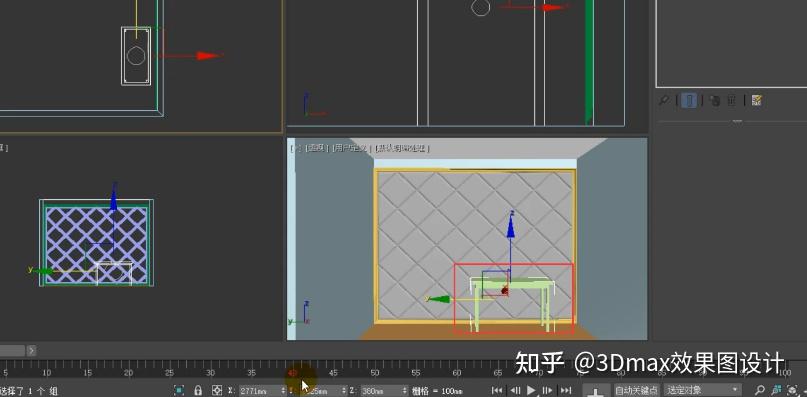Open the 选定对象 key filter dropdown
The width and height of the screenshot is (807, 397).
pyautogui.click(x=703, y=391)
